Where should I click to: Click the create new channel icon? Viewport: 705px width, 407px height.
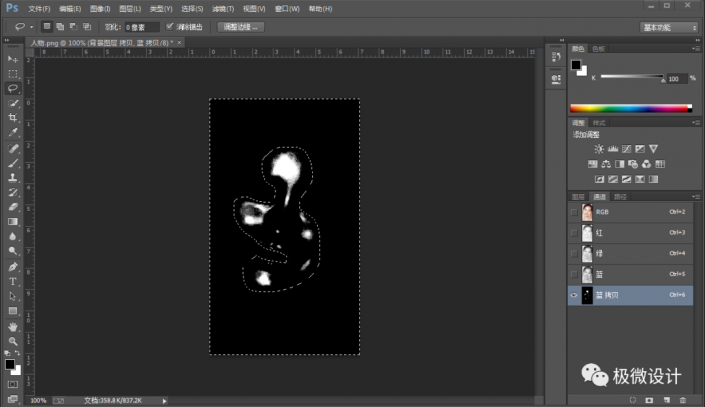(x=665, y=400)
